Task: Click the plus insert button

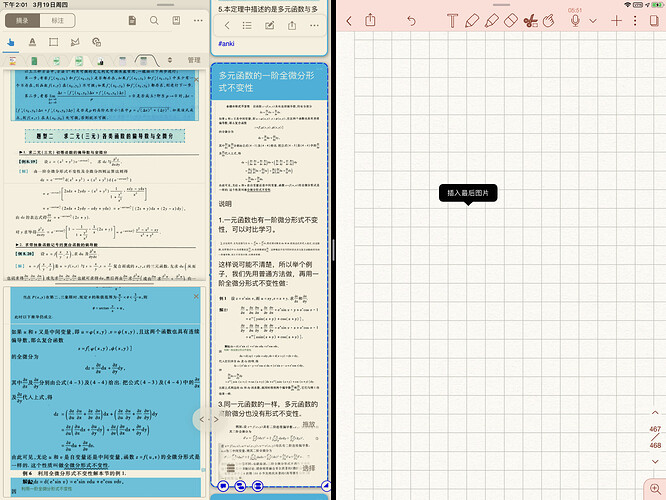Action: 616,21
